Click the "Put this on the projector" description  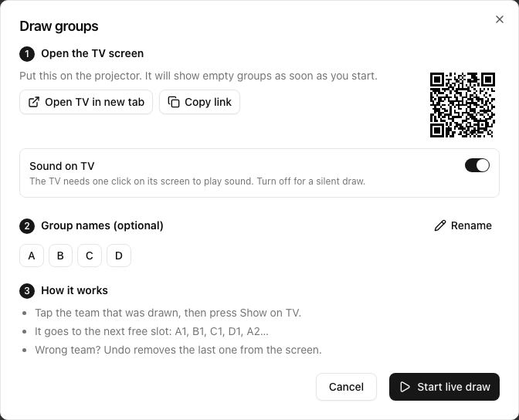click(198, 76)
